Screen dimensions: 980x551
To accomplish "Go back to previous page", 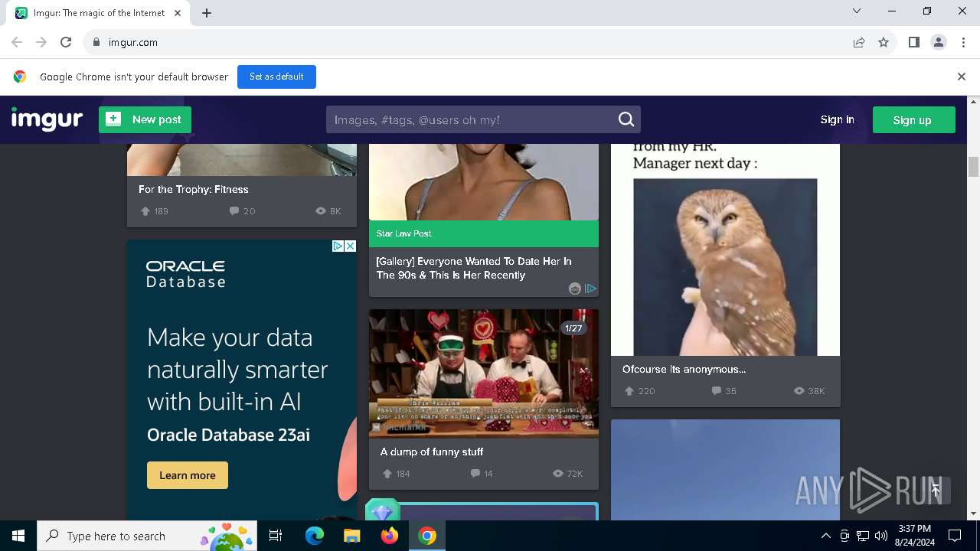I will [x=17, y=42].
